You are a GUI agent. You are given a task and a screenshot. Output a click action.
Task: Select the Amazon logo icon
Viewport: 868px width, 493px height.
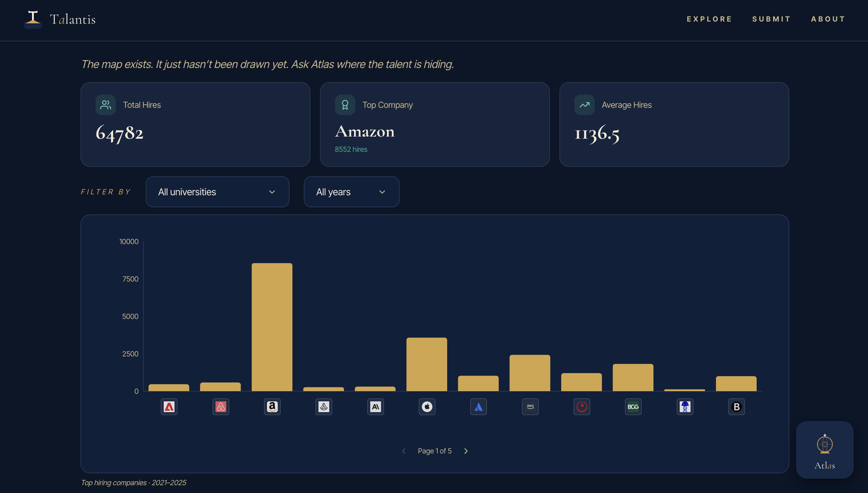(272, 407)
